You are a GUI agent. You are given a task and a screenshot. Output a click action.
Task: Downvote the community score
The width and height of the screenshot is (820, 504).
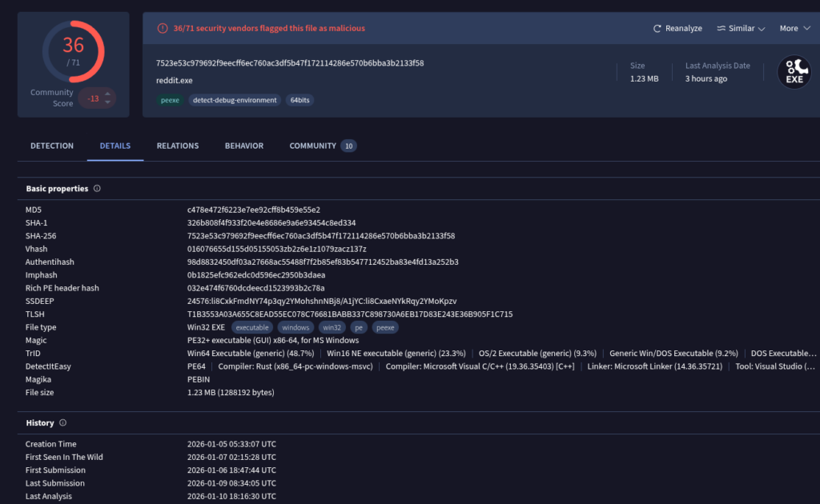[107, 103]
